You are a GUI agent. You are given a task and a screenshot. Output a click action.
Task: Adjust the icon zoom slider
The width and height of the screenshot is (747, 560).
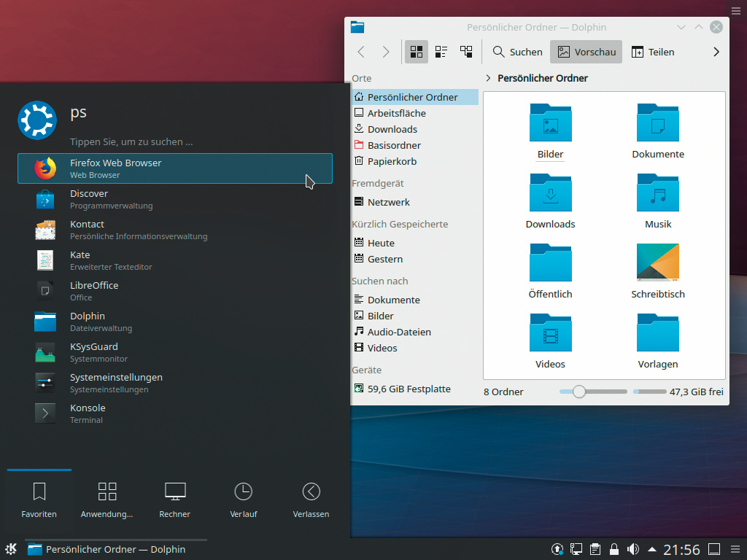[579, 392]
